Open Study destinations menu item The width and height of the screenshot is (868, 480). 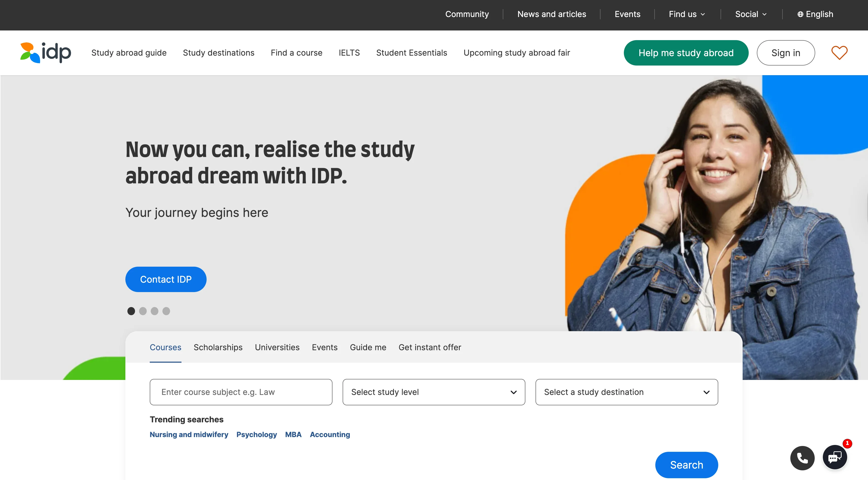[x=218, y=53]
